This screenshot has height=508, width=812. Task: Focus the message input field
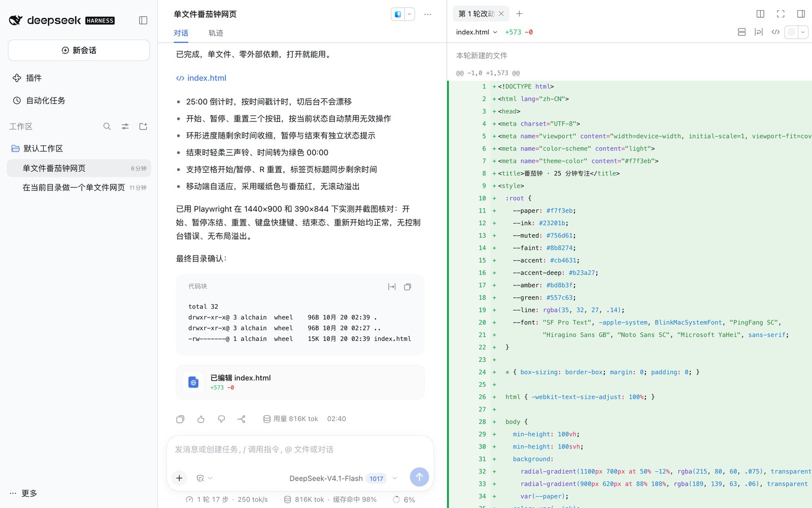pos(300,450)
